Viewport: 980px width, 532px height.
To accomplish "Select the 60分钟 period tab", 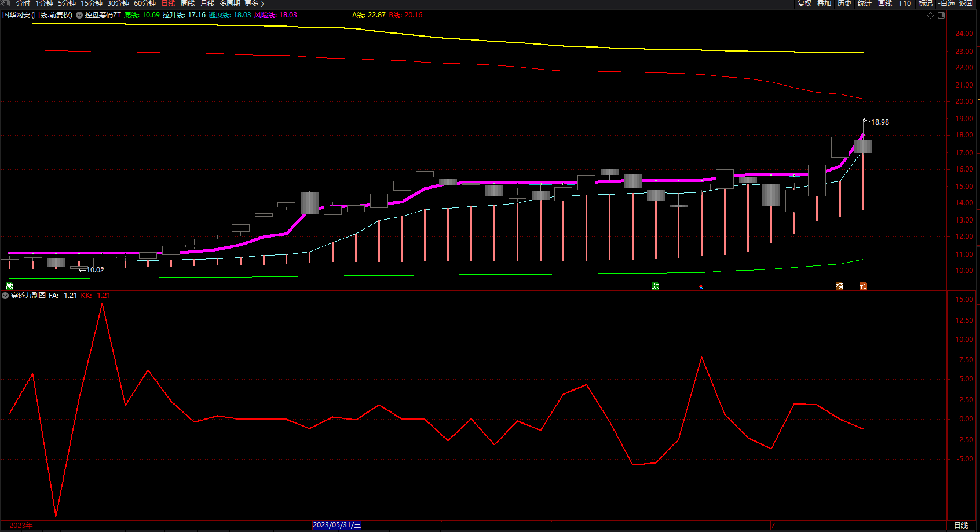I will click(x=145, y=3).
